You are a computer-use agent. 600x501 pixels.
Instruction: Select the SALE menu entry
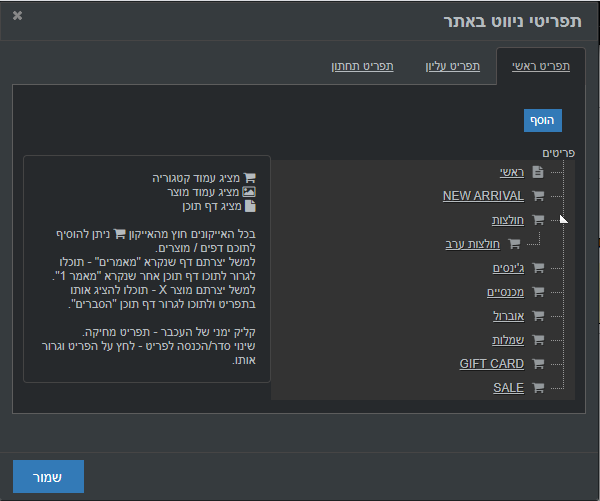(x=508, y=388)
